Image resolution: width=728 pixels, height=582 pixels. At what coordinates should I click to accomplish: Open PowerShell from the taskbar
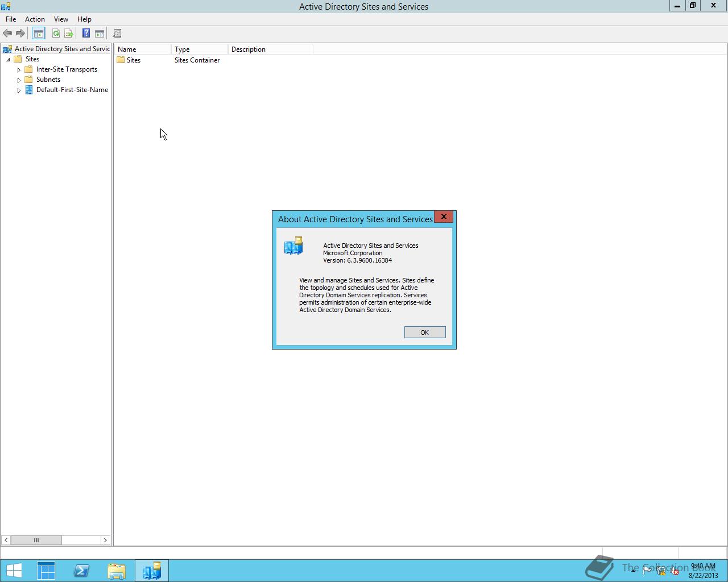(81, 571)
